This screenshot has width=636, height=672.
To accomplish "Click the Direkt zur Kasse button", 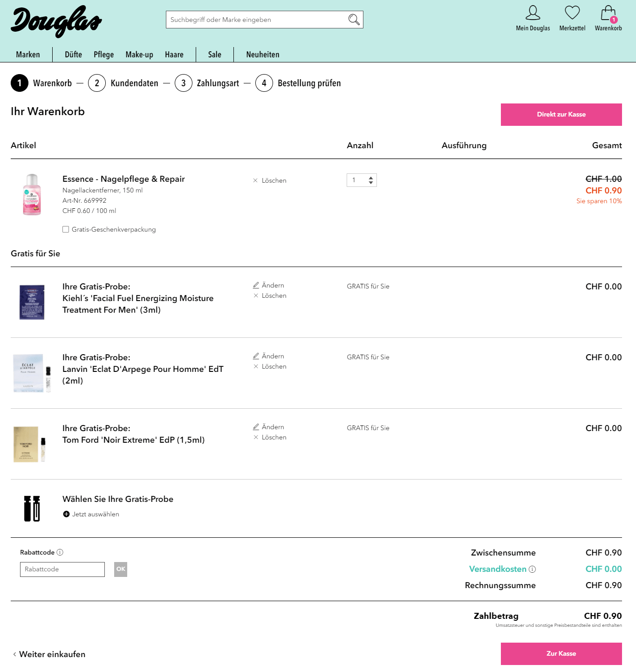I will 561,115.
